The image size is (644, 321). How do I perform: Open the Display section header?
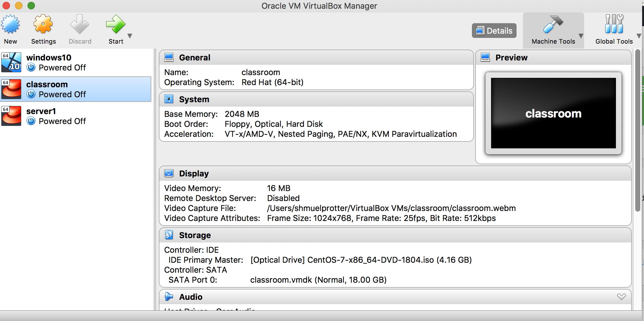pos(395,174)
